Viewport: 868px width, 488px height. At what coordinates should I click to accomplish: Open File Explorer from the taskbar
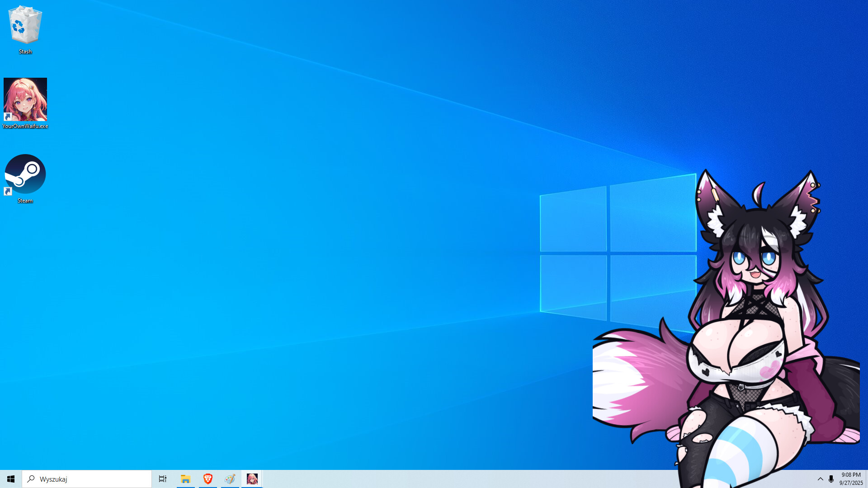point(185,479)
